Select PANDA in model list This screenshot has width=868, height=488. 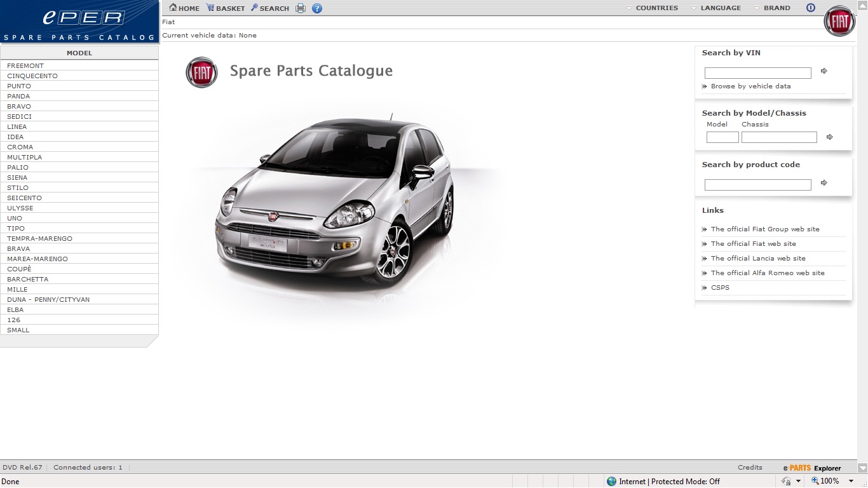pos(79,96)
